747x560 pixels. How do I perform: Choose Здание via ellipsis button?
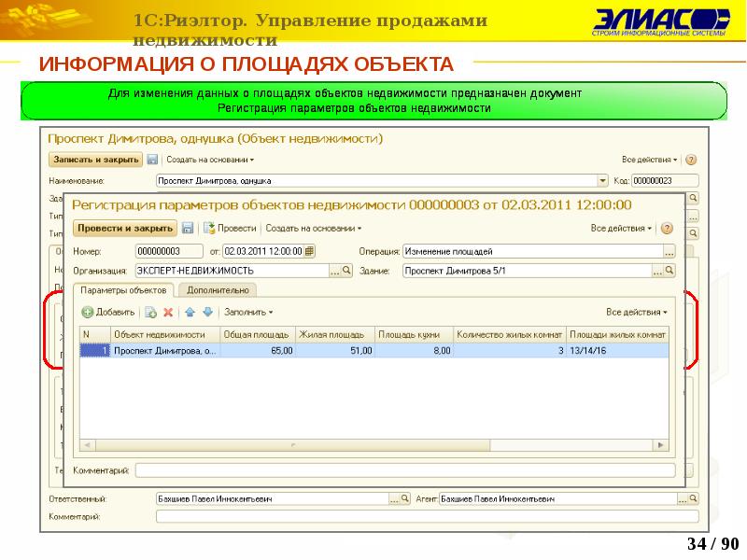658,271
